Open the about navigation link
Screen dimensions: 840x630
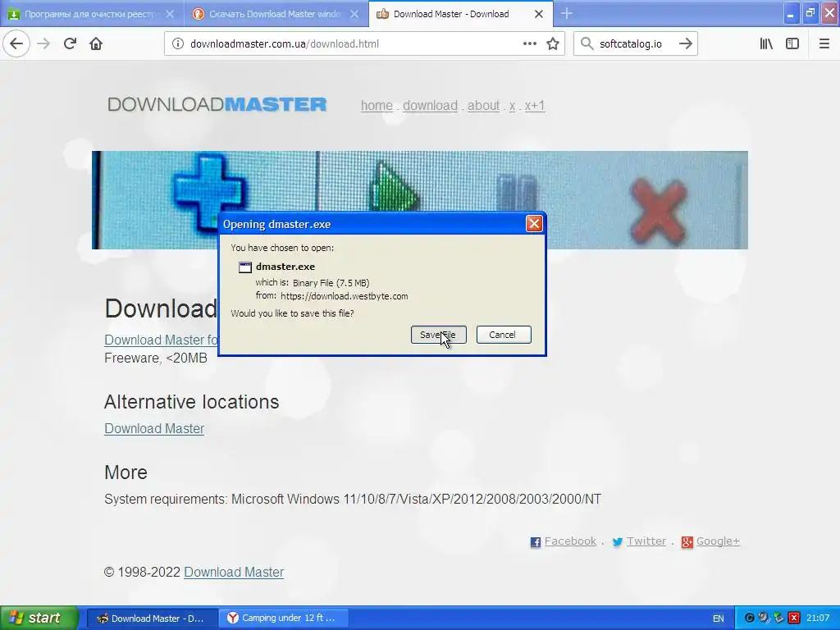coord(483,106)
